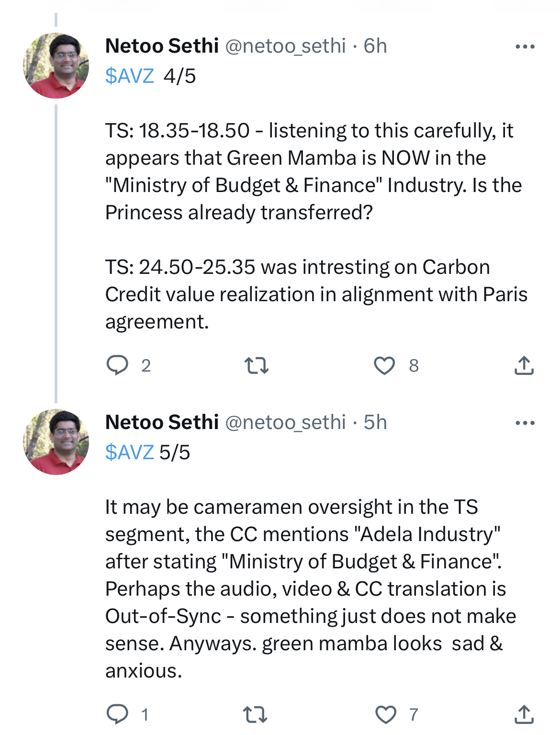This screenshot has width=560, height=735.
Task: Open Netoo Sethi name on 5h tweet
Action: [x=162, y=422]
